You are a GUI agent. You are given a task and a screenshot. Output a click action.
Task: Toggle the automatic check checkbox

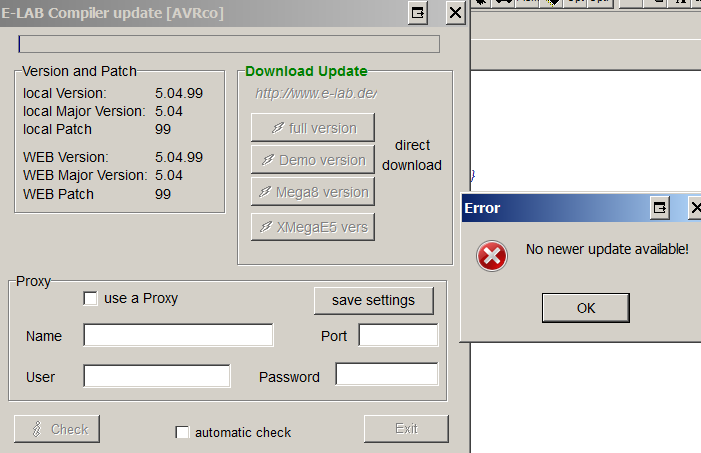click(182, 432)
